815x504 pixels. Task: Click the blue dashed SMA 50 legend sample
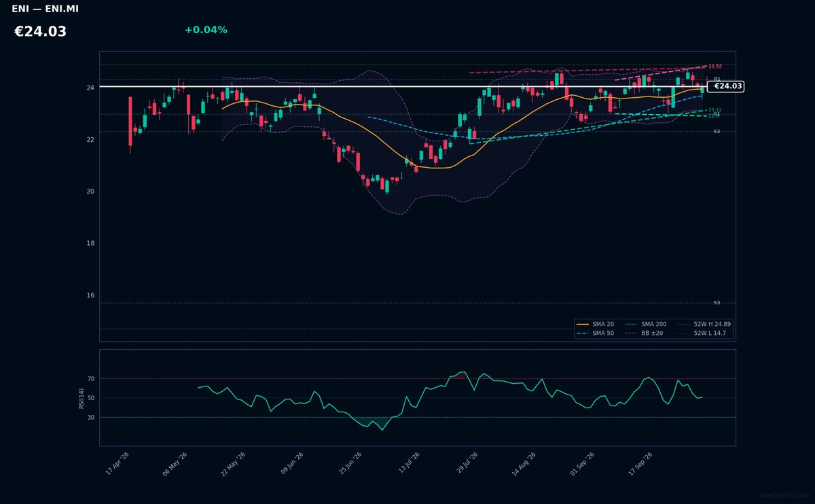click(x=583, y=334)
